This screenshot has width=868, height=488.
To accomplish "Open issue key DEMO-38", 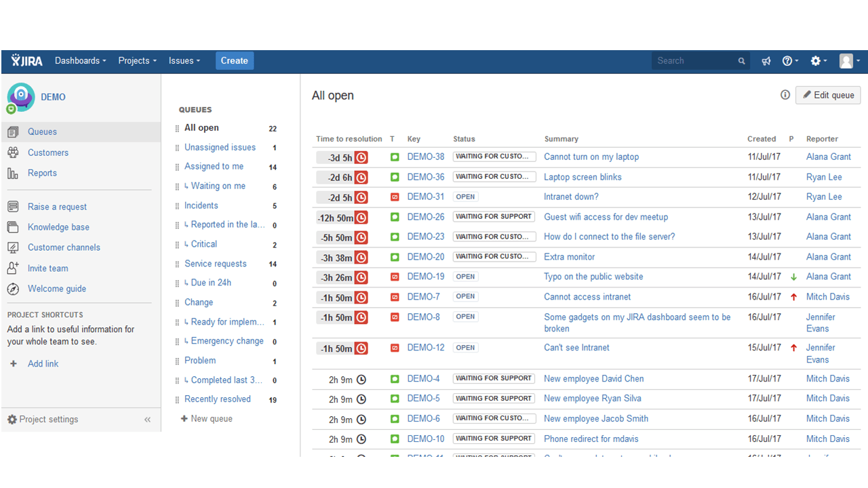I will click(x=426, y=157).
